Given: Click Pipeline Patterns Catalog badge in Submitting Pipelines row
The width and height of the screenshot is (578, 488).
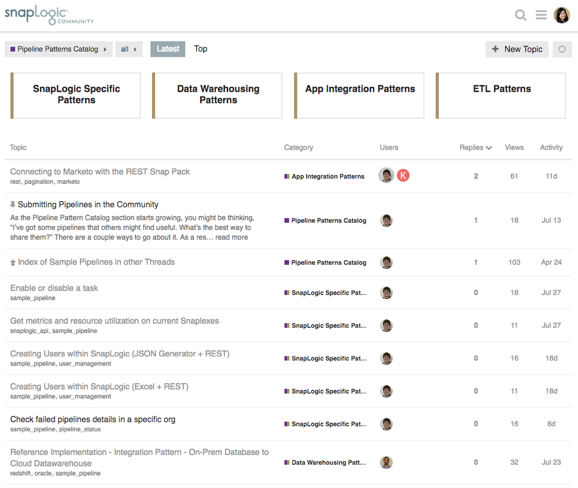Looking at the screenshot, I should click(x=325, y=220).
